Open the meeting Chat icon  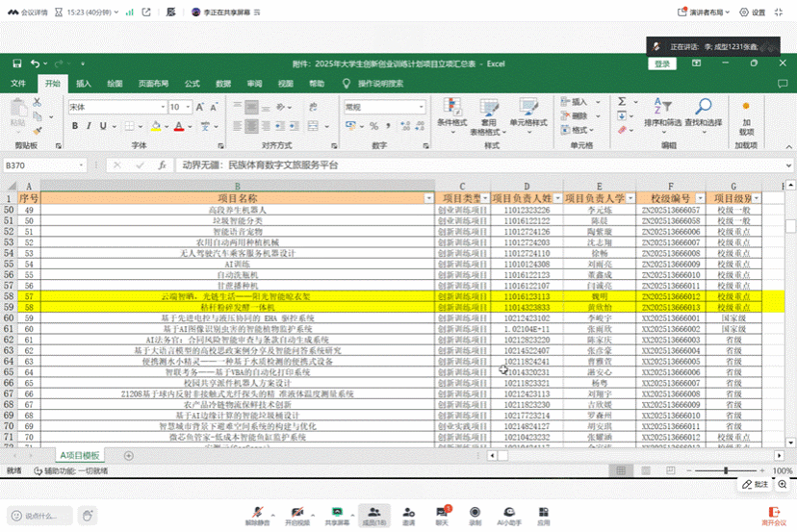click(442, 513)
